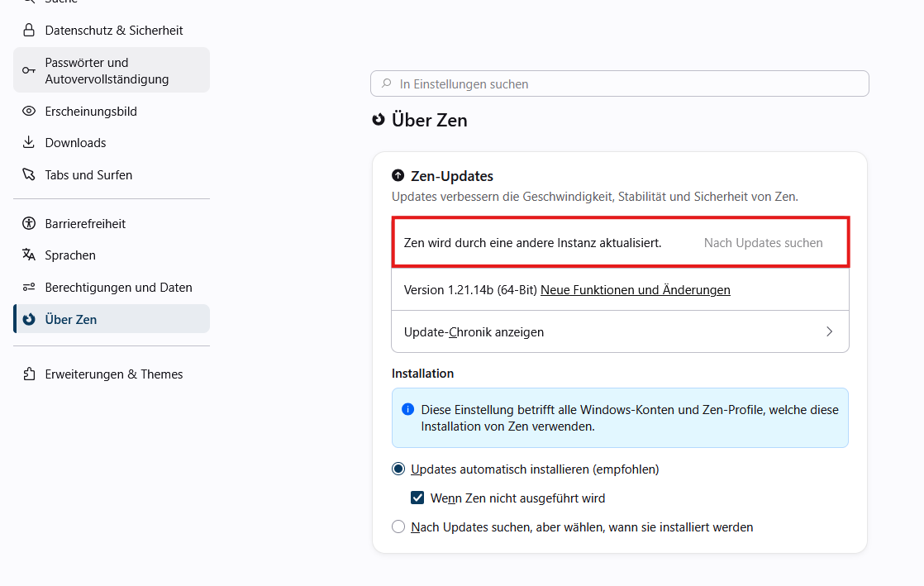924x586 pixels.
Task: Go to the Erscheinungsbild settings
Action: (112, 111)
